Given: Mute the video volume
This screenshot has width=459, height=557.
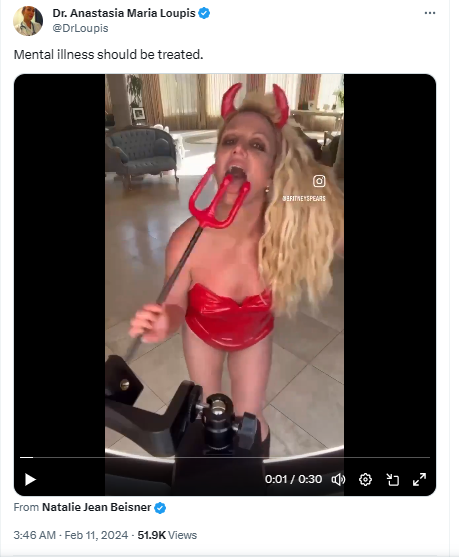Looking at the screenshot, I should click(x=338, y=480).
